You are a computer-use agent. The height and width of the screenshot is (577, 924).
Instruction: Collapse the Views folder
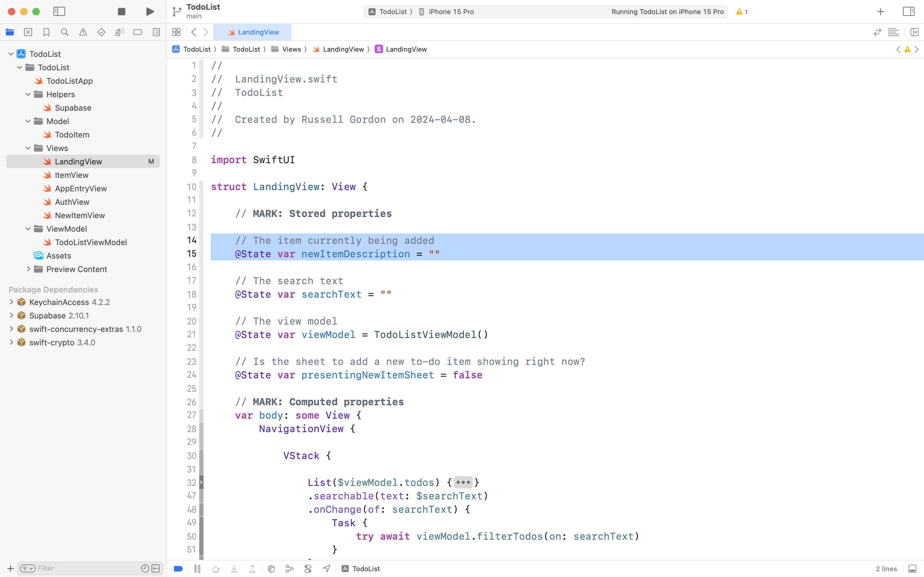pyautogui.click(x=28, y=148)
